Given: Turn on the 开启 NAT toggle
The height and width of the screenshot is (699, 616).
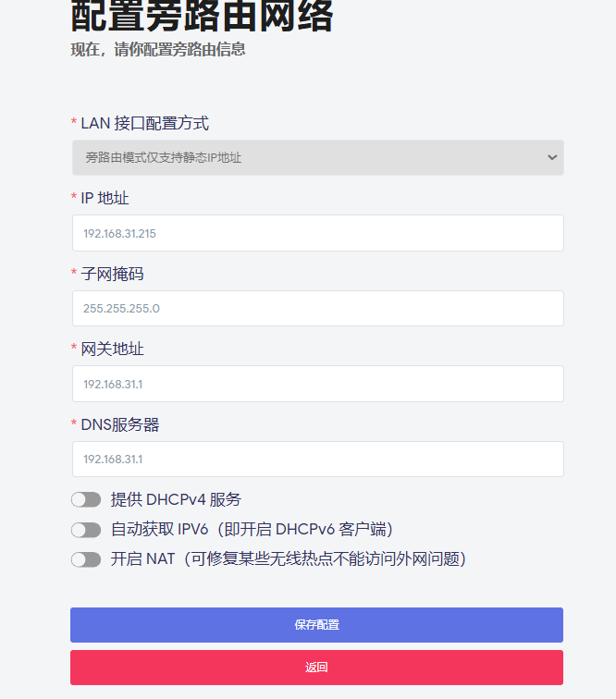Looking at the screenshot, I should [86, 559].
